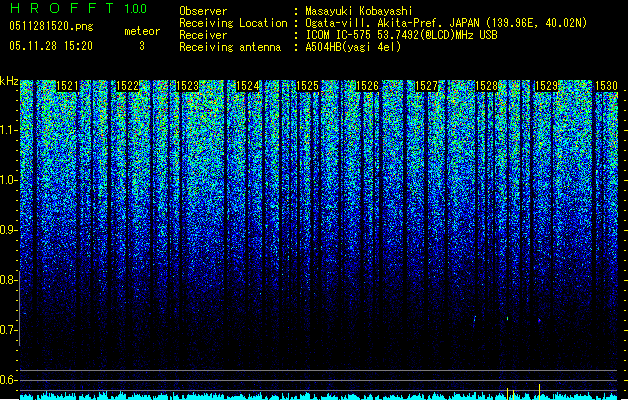Click the 0.6 frequency axis label
Viewport: 629px width, 400px height.
[9, 380]
